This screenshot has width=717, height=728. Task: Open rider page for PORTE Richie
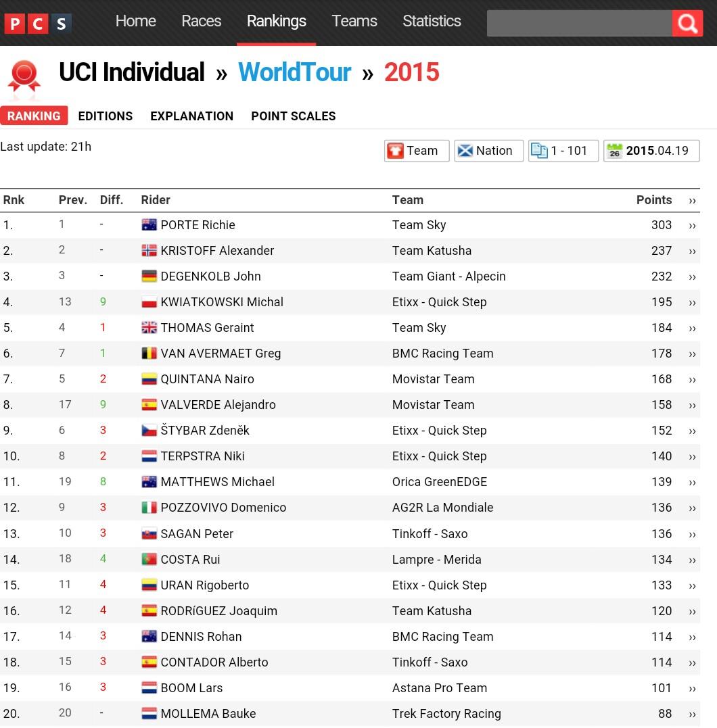pos(198,225)
